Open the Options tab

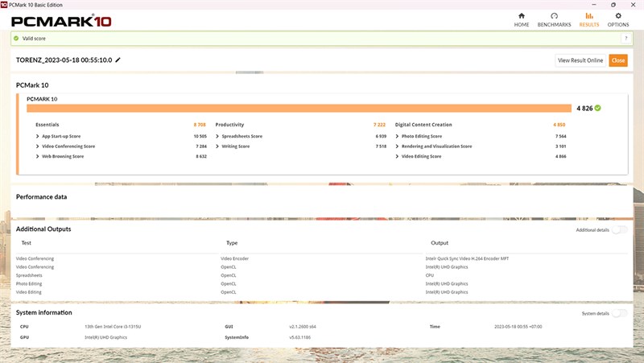618,19
